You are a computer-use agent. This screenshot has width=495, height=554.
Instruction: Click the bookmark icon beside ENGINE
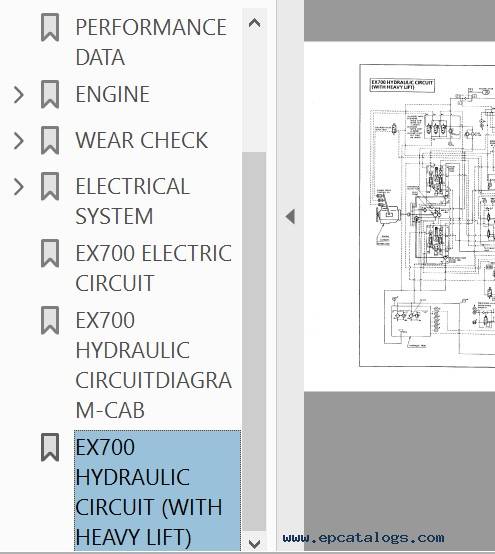(50, 94)
